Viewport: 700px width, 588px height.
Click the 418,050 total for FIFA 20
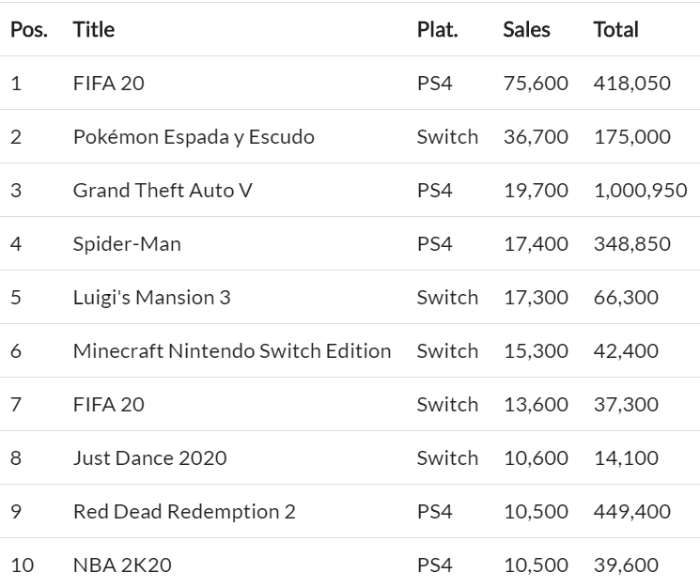point(631,84)
